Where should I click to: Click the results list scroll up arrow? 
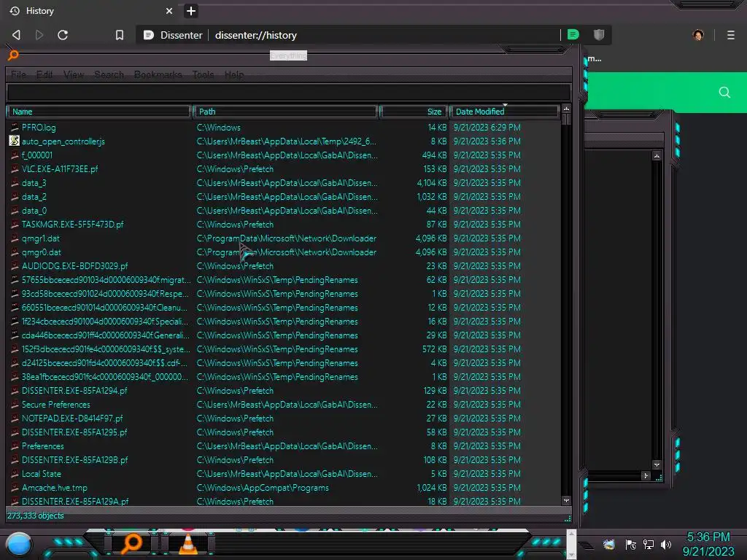click(x=566, y=109)
